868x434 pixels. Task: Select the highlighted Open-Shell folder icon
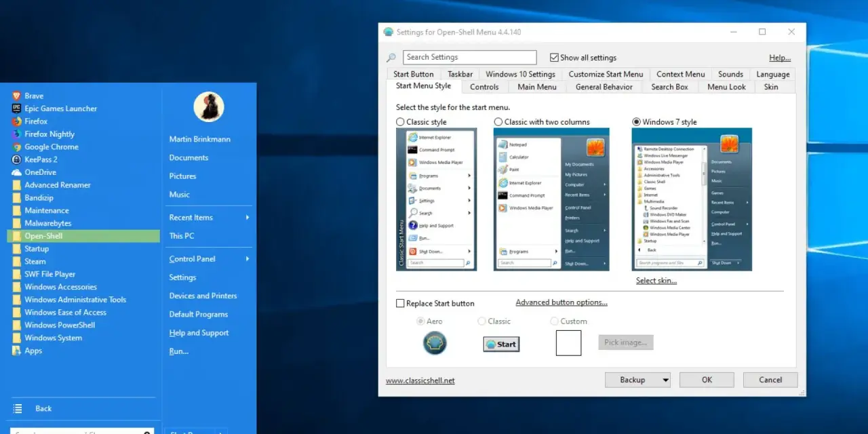click(17, 236)
